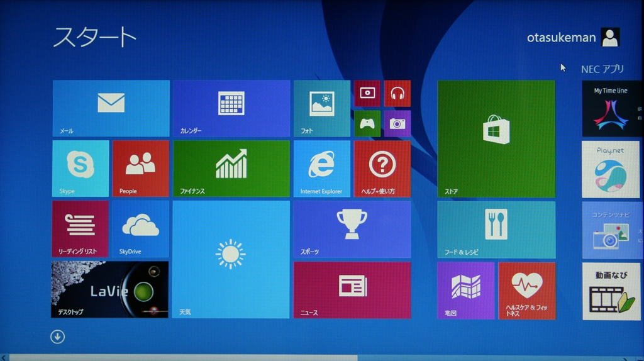Open the ニュース news tile
The image size is (644, 361).
[352, 290]
